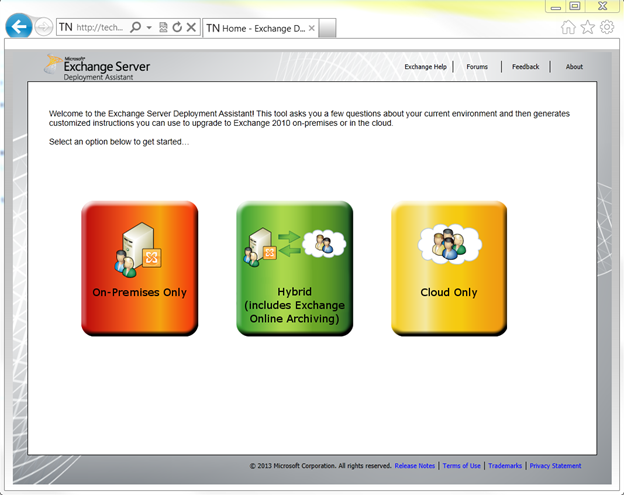The image size is (624, 495).
Task: Open the About menu link
Action: (x=574, y=67)
